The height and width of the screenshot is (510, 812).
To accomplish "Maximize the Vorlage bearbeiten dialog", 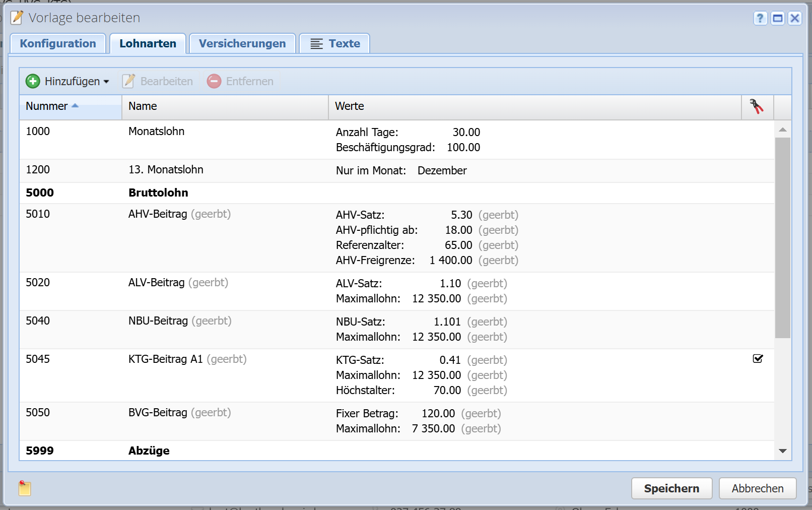I will click(778, 19).
